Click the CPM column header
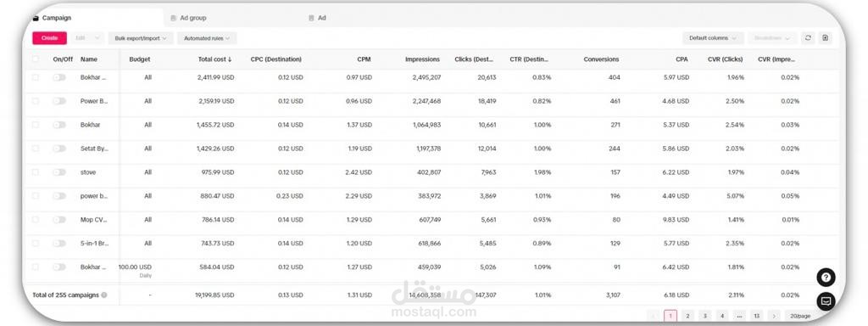Viewport: 868px width, 326px height. pyautogui.click(x=364, y=59)
